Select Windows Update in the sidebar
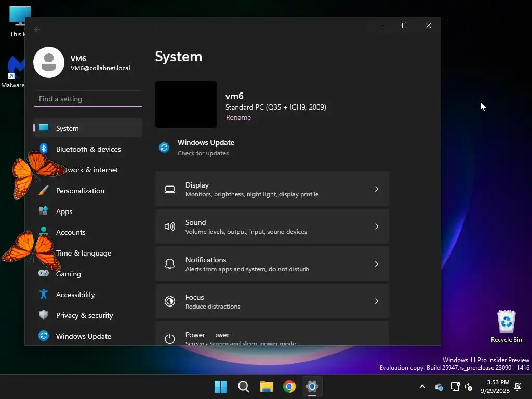The width and height of the screenshot is (532, 399). 88,336
